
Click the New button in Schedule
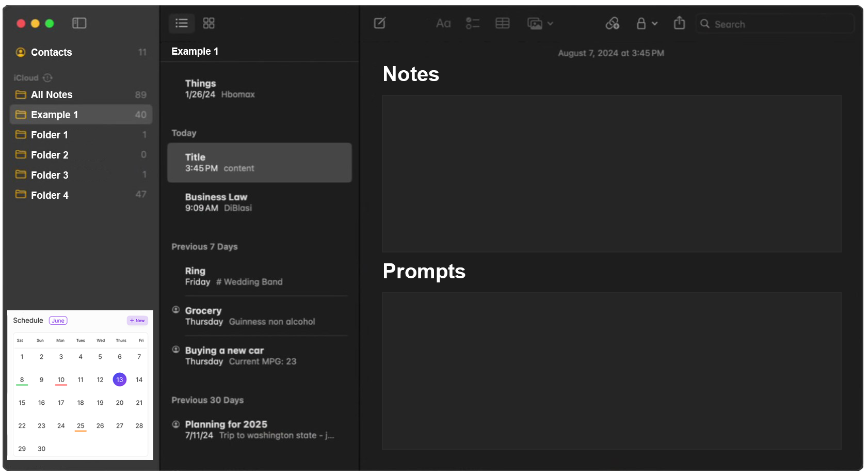(137, 321)
